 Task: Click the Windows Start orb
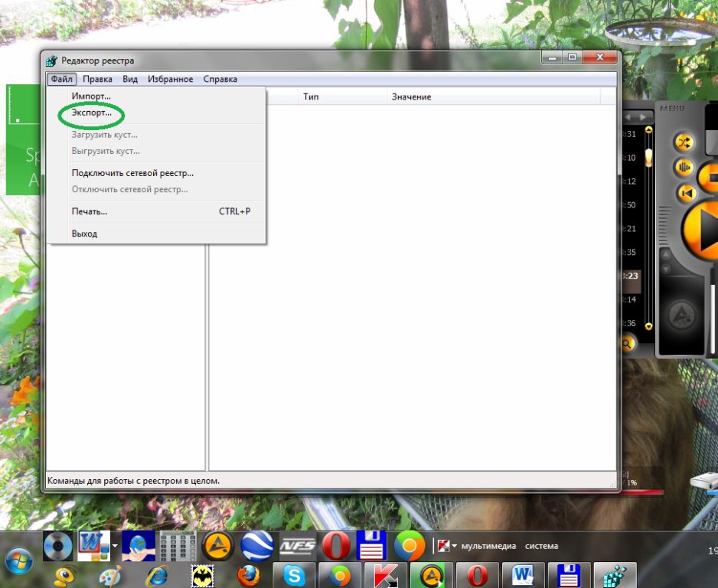[x=19, y=562]
